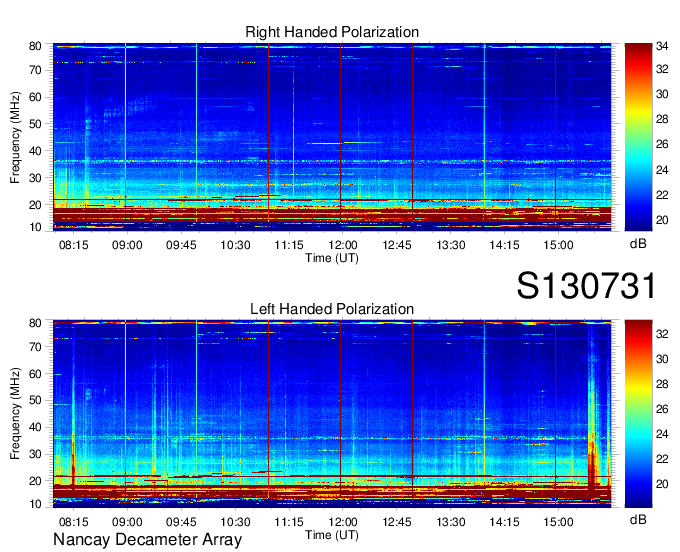Click the 13:30 time tick on the top plot
Viewport: 680px width, 552px height.
(451, 245)
